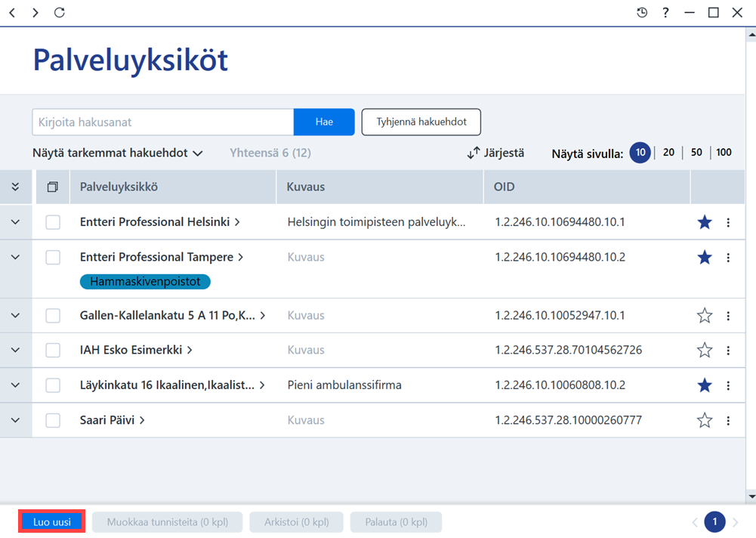Viewport: 756px width, 538px height.
Task: Open more options for Entteri Professional Tampere
Action: [x=728, y=258]
